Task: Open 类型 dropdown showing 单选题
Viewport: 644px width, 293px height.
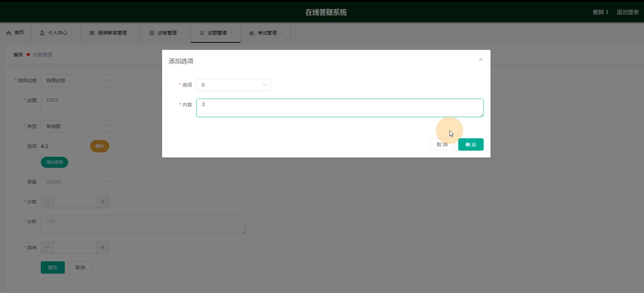Action: click(x=78, y=126)
